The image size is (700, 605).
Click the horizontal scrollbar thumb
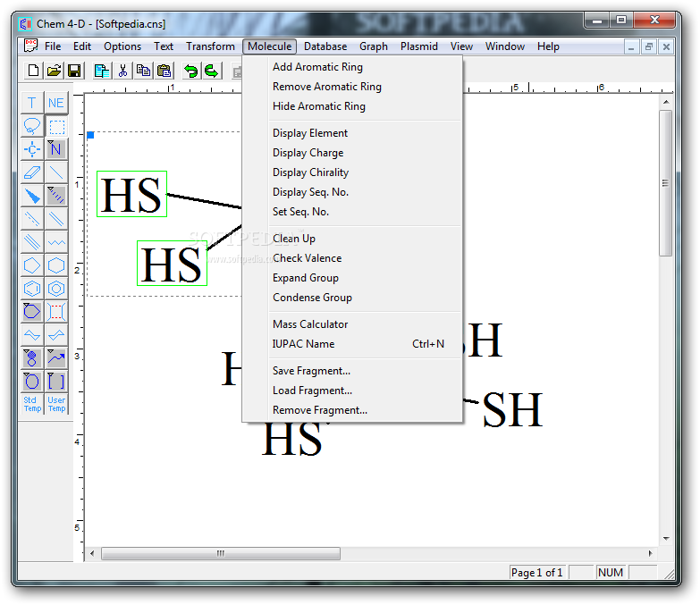pos(221,553)
